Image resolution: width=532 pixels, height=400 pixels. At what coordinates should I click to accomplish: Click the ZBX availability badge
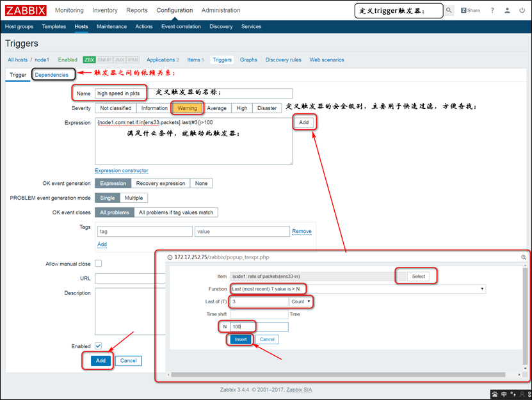(x=89, y=60)
